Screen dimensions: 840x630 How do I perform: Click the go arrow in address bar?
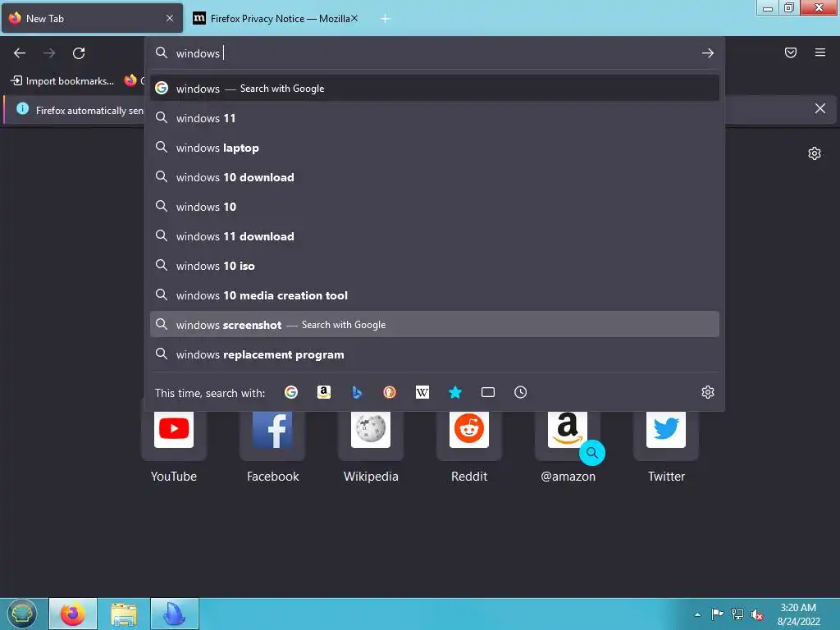click(708, 53)
